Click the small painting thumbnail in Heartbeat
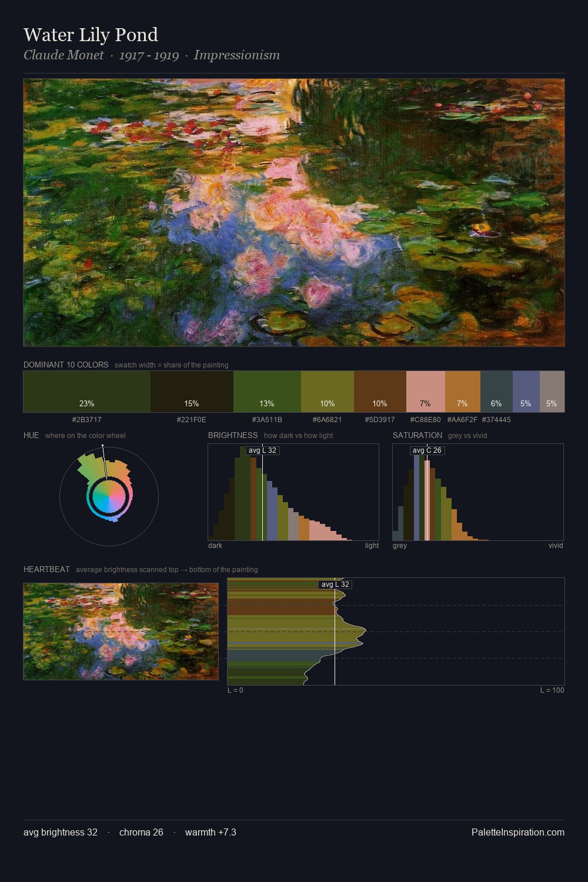Image resolution: width=588 pixels, height=882 pixels. [121, 632]
